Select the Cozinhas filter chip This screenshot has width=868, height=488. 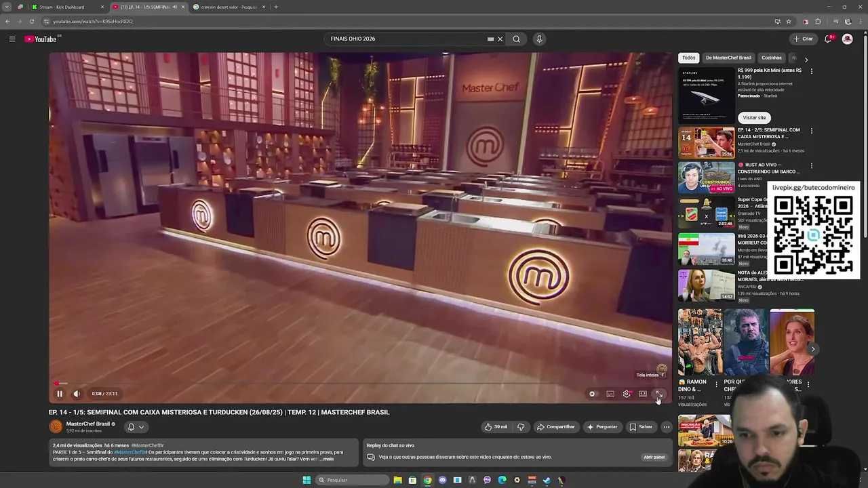tap(772, 58)
